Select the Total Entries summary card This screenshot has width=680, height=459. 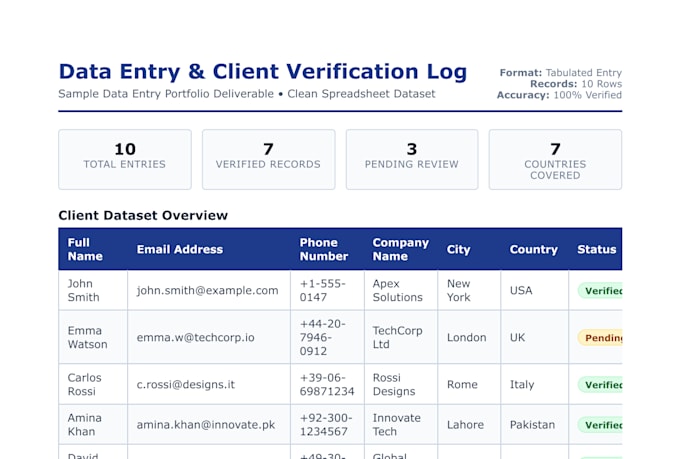tap(125, 159)
